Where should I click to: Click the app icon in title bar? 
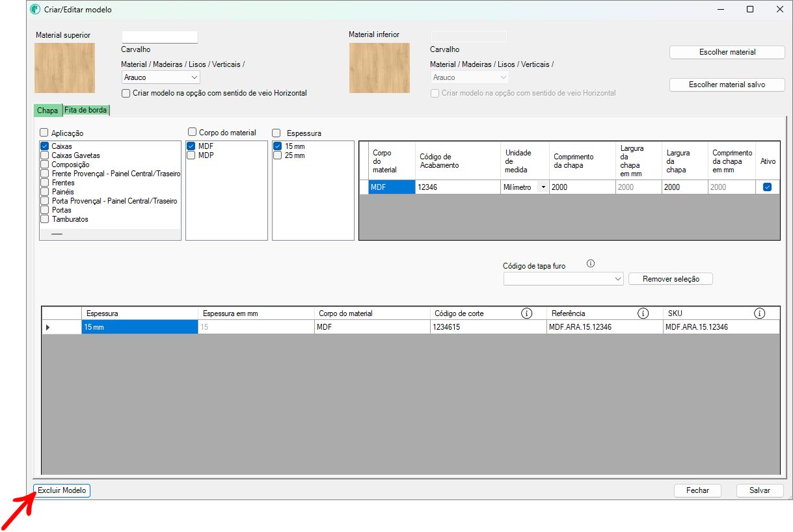[35, 10]
